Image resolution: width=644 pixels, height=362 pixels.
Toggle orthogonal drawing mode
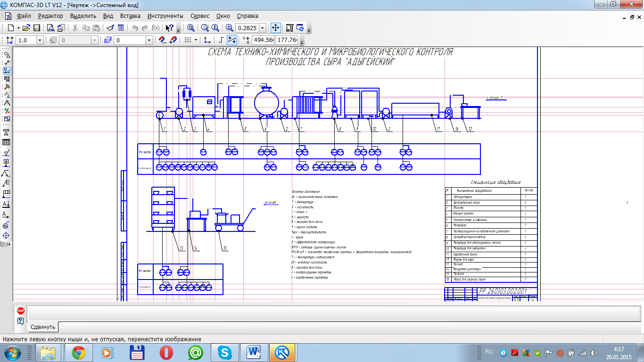point(222,40)
